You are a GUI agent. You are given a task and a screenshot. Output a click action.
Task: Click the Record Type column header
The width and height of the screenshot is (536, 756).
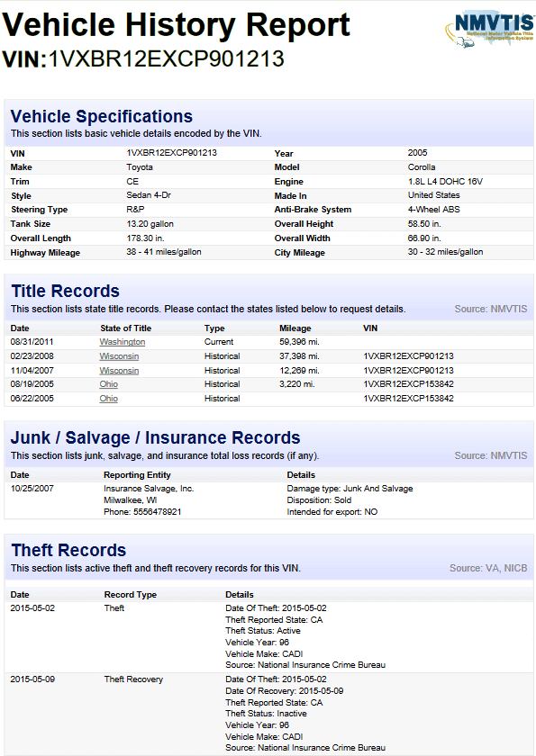click(131, 595)
